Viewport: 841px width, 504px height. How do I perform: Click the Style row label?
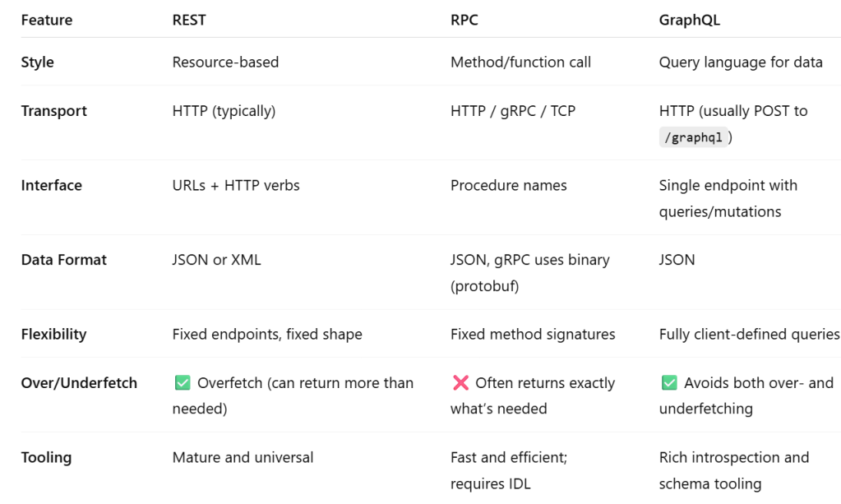(x=38, y=62)
